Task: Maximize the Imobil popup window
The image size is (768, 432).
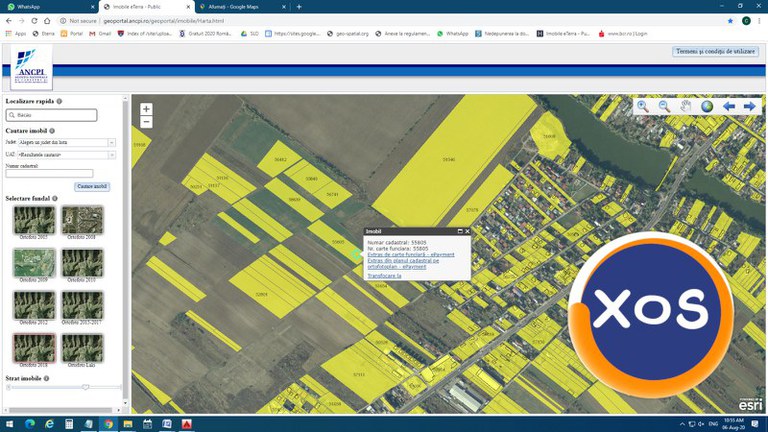Action: [x=460, y=231]
